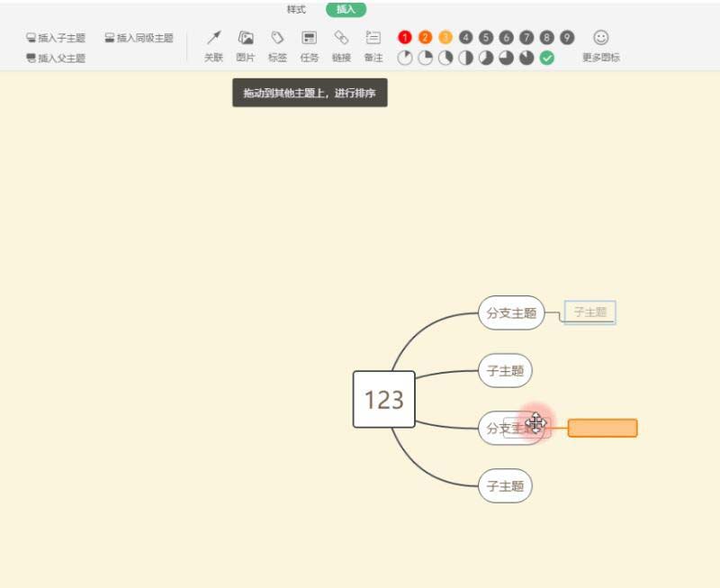Select the top 分支主题 branch node
The height and width of the screenshot is (588, 720).
[x=510, y=313]
